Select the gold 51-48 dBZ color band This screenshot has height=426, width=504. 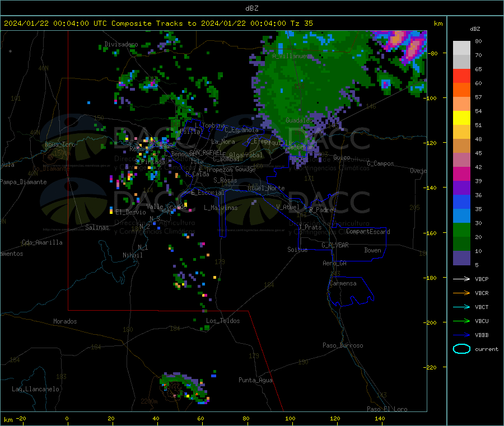click(x=461, y=132)
